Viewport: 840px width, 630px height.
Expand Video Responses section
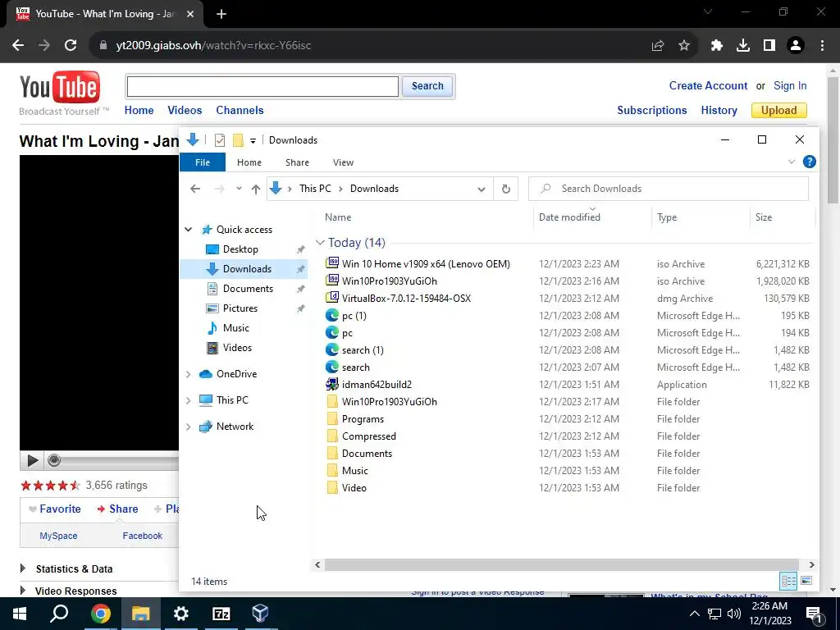click(22, 591)
